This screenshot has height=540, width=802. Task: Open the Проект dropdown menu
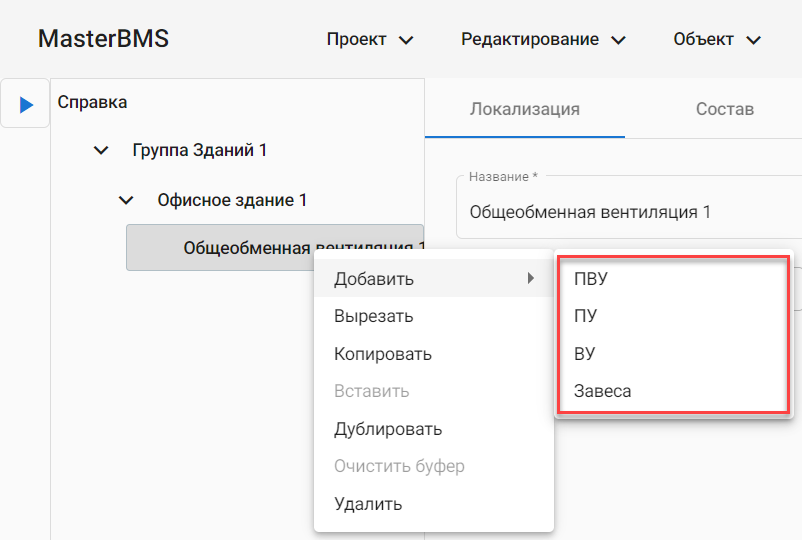(x=370, y=40)
